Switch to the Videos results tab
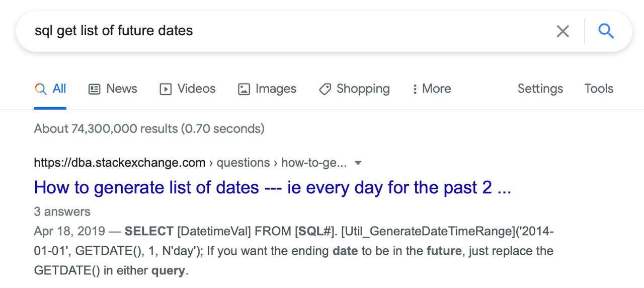The width and height of the screenshot is (644, 288). coord(187,89)
